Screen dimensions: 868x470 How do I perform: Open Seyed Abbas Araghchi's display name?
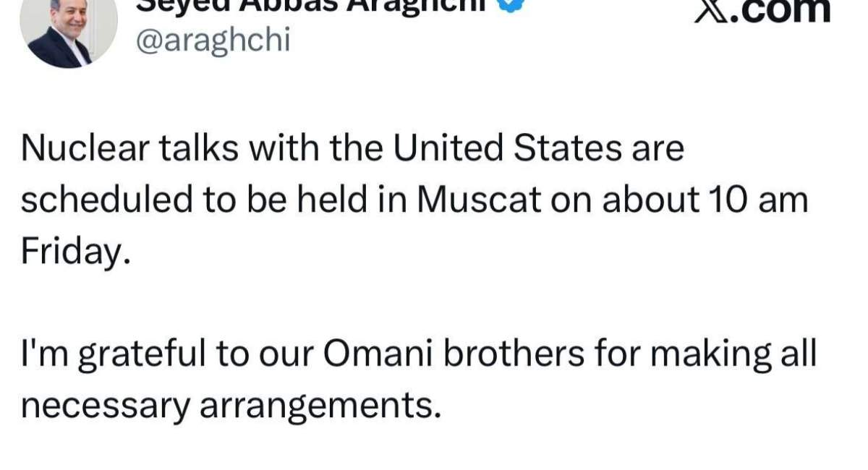pyautogui.click(x=318, y=6)
